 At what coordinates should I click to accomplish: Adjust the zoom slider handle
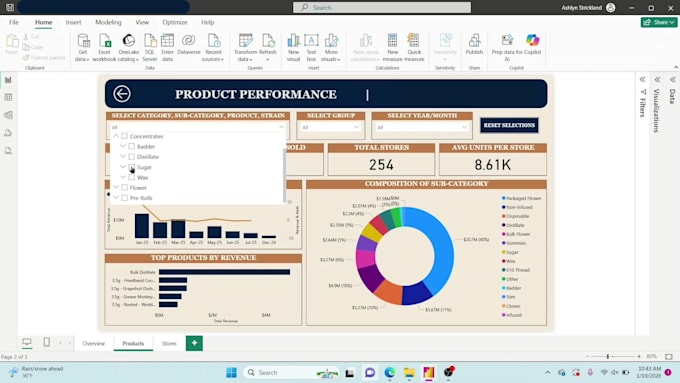click(608, 356)
